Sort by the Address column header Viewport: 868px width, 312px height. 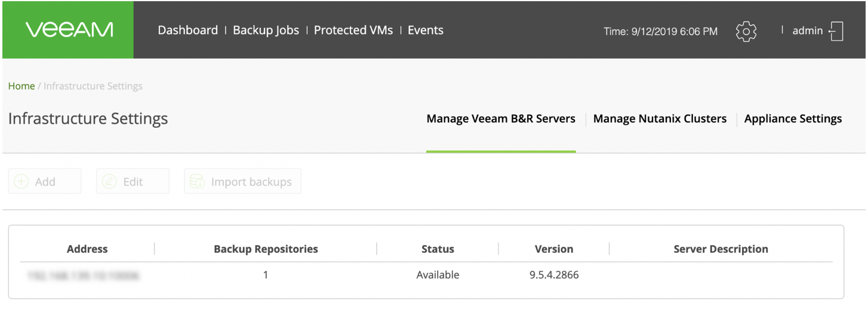(x=87, y=249)
